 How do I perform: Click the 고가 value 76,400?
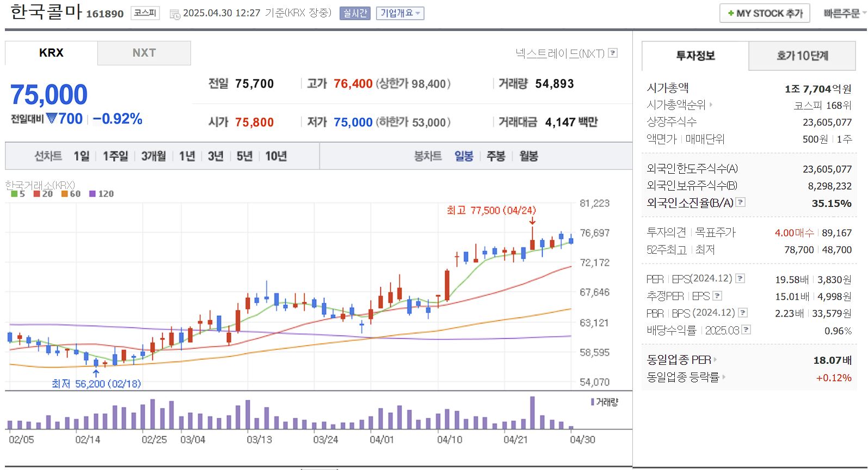tap(353, 83)
